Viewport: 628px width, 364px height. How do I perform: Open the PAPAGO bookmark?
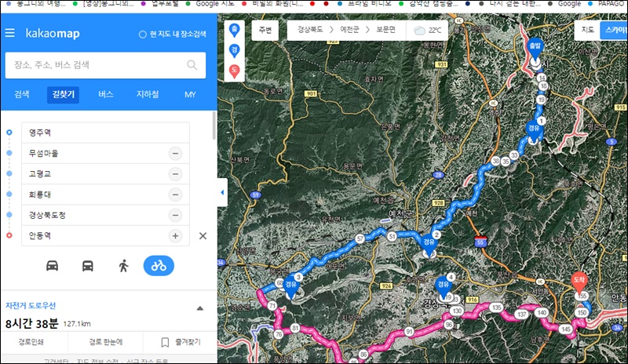608,4
